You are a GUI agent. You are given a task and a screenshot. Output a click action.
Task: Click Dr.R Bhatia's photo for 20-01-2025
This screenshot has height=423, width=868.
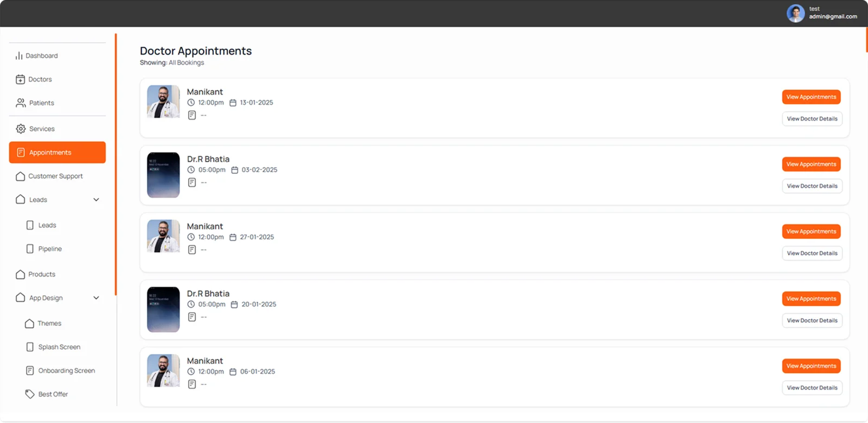(163, 310)
